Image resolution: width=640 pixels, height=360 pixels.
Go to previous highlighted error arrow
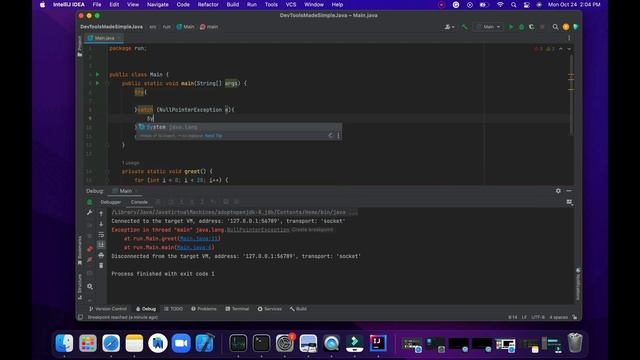click(561, 49)
